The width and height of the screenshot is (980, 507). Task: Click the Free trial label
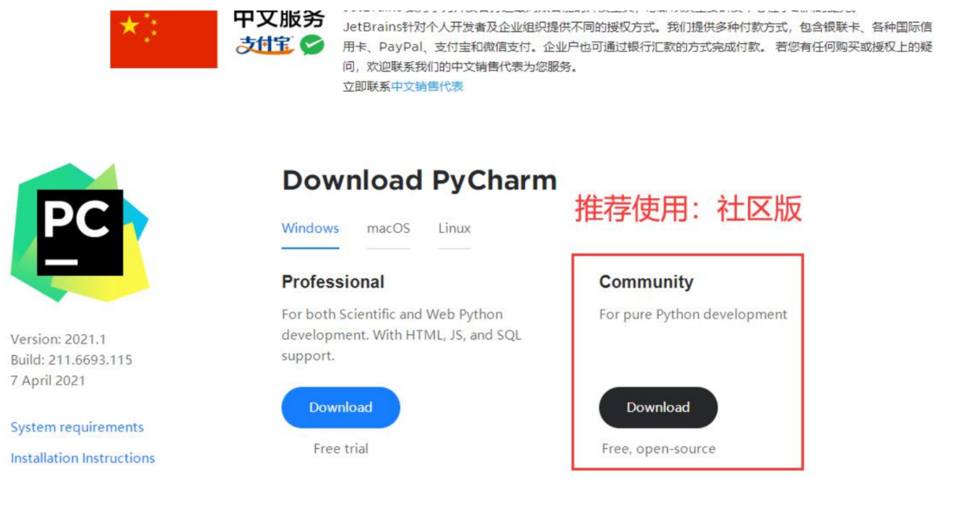tap(340, 448)
